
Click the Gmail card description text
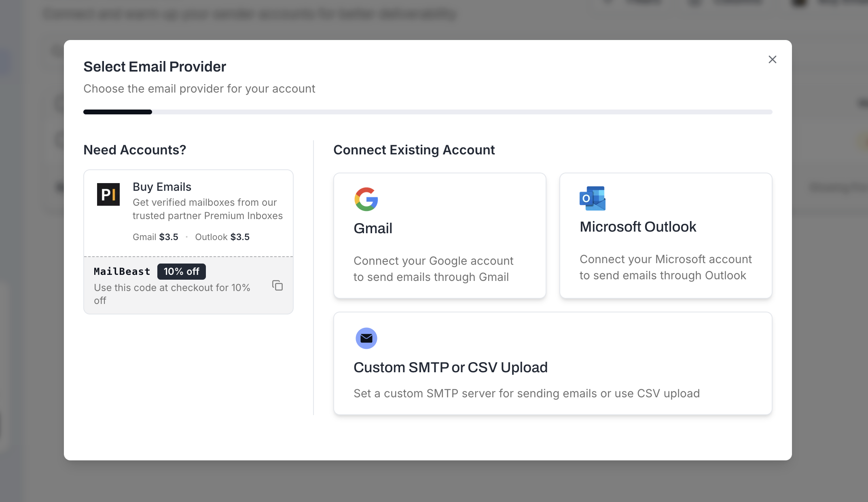click(433, 269)
